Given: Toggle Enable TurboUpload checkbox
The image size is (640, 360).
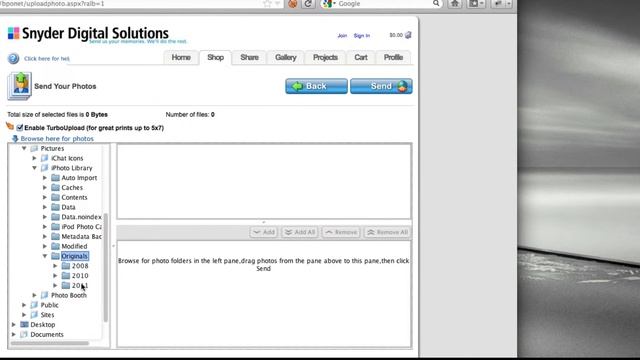Looking at the screenshot, I should pos(20,128).
